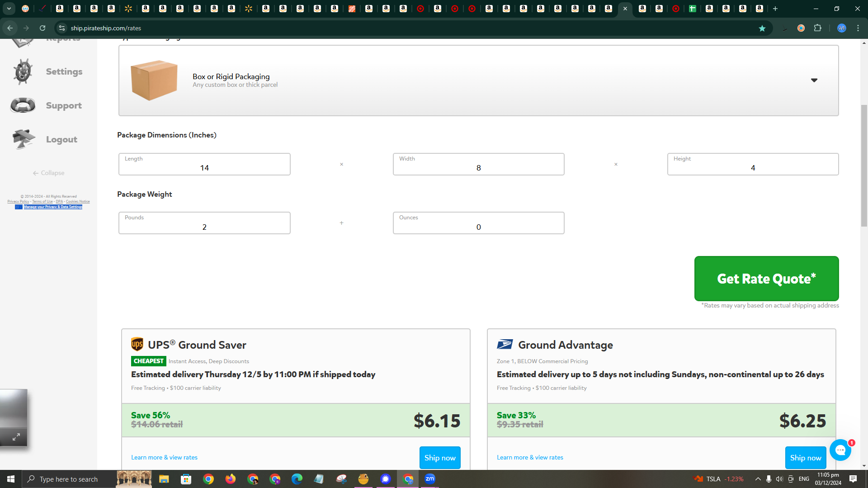Click the $6.15 UPS price

coord(437,421)
